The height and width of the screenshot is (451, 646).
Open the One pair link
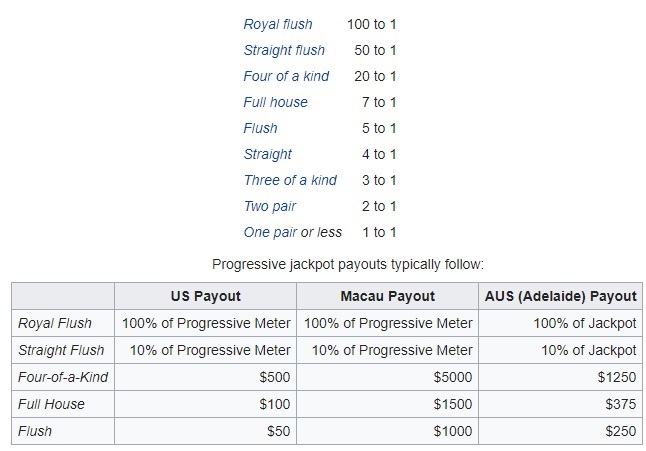click(270, 232)
